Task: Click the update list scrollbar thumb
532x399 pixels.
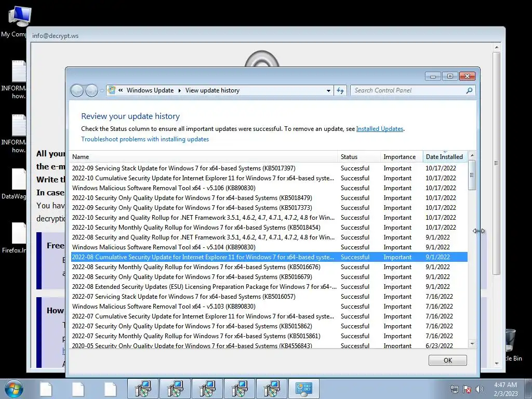Action: (x=472, y=175)
